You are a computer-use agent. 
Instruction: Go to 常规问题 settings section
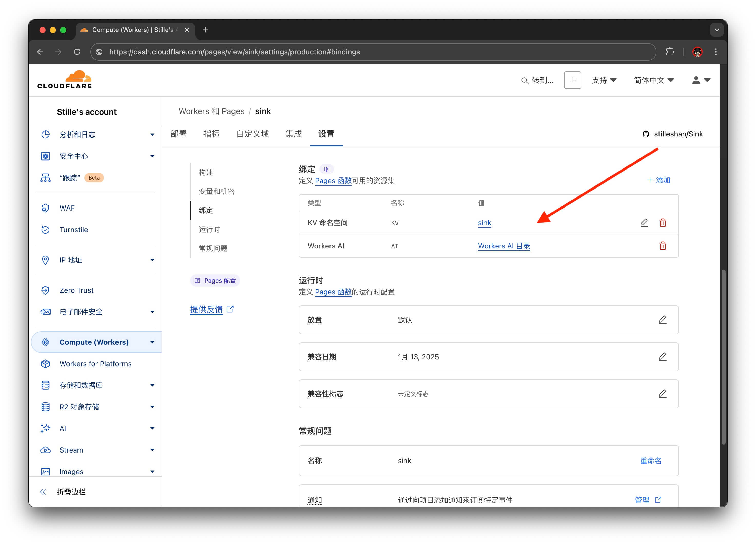pos(213,248)
